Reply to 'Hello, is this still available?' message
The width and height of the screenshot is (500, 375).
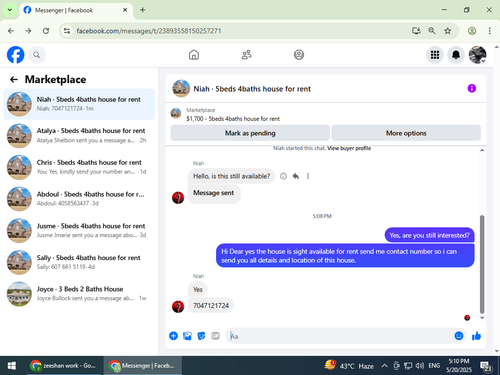point(296,176)
